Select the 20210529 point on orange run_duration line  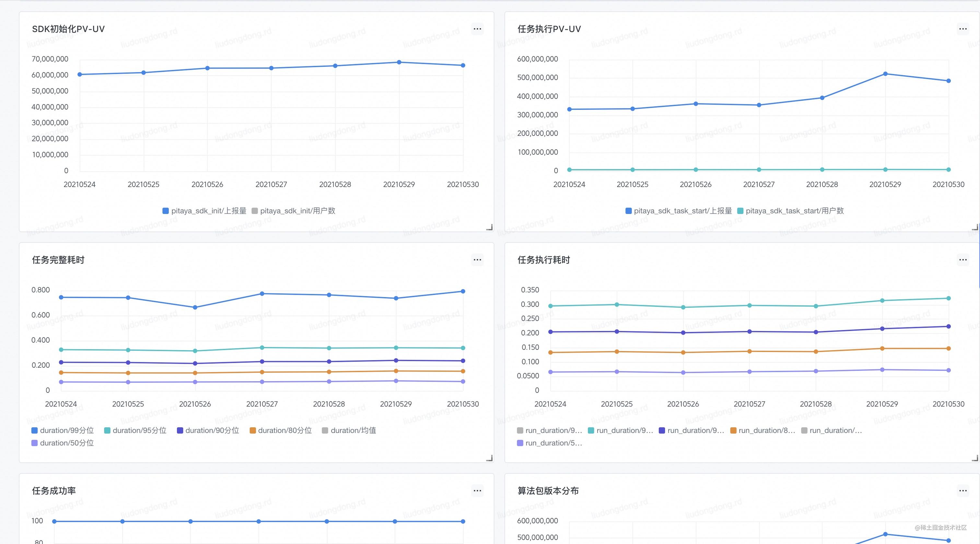(x=882, y=349)
